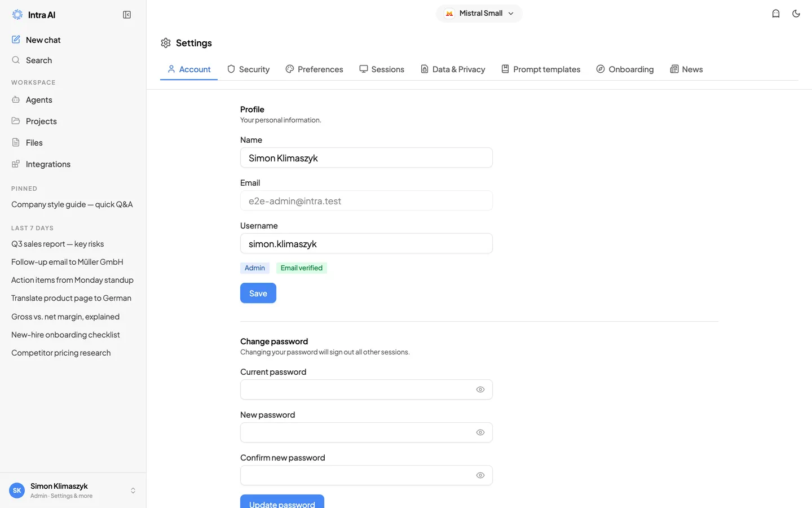
Task: Select the Onboarding tab
Action: pos(625,69)
